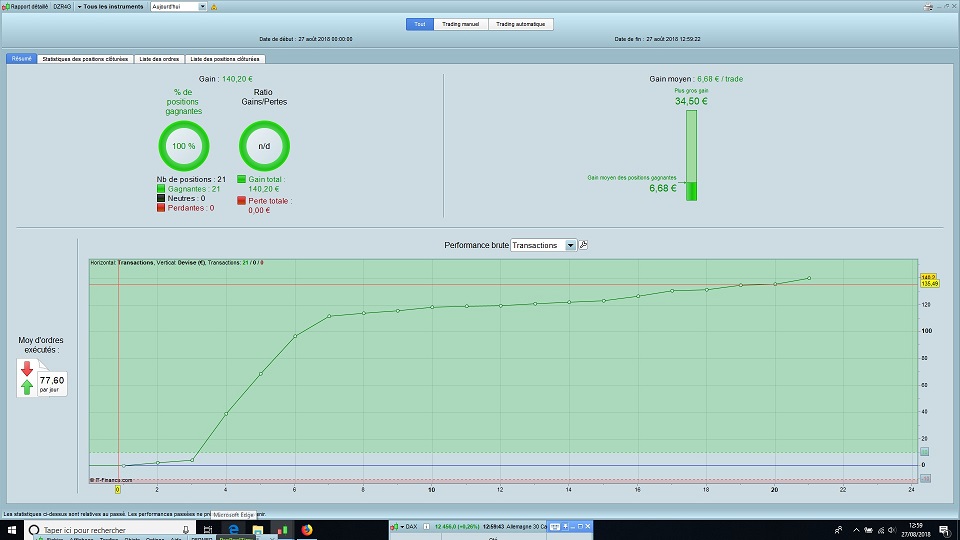The height and width of the screenshot is (540, 960).
Task: Click the 100 % winning positions ring
Action: click(184, 146)
